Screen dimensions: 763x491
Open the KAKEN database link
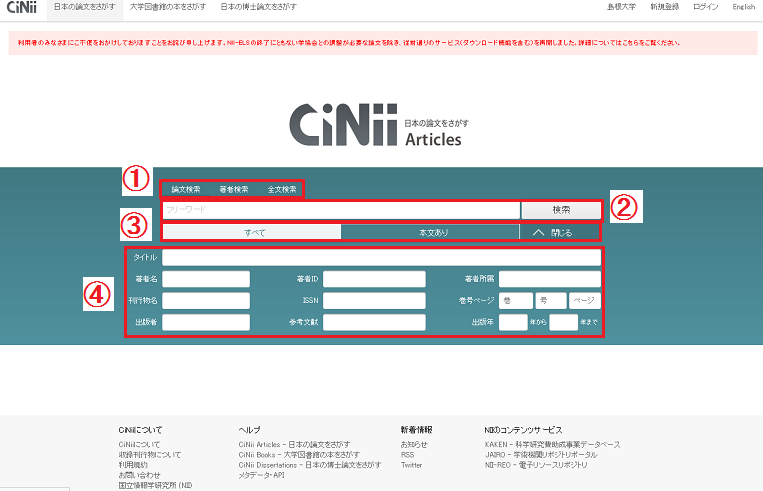coord(552,444)
